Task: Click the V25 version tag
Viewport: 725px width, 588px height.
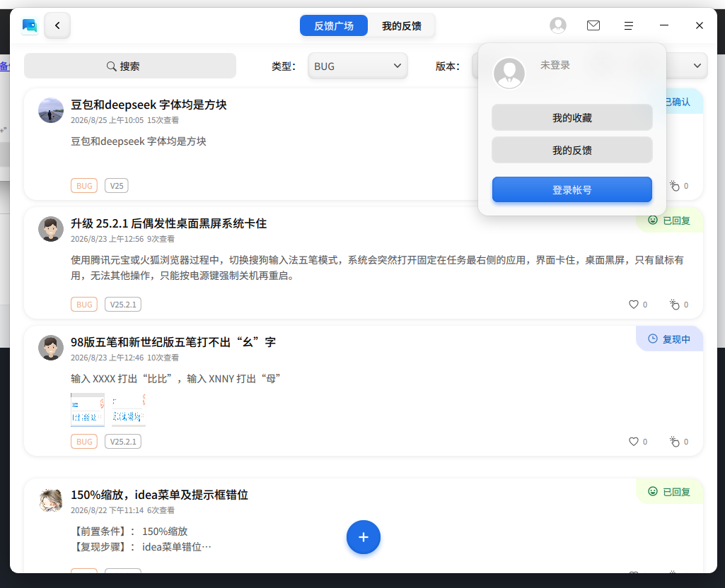Action: coord(117,186)
